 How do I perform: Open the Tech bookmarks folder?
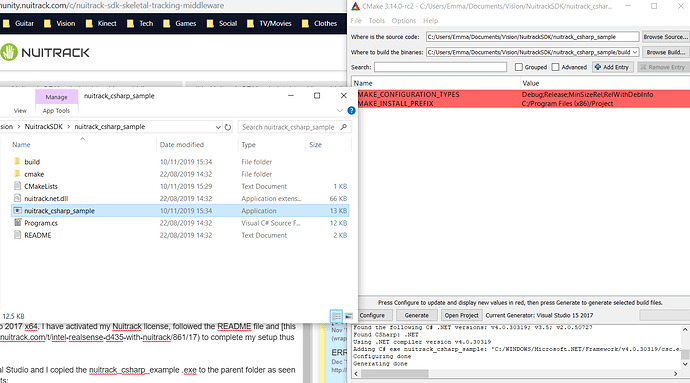[140, 23]
